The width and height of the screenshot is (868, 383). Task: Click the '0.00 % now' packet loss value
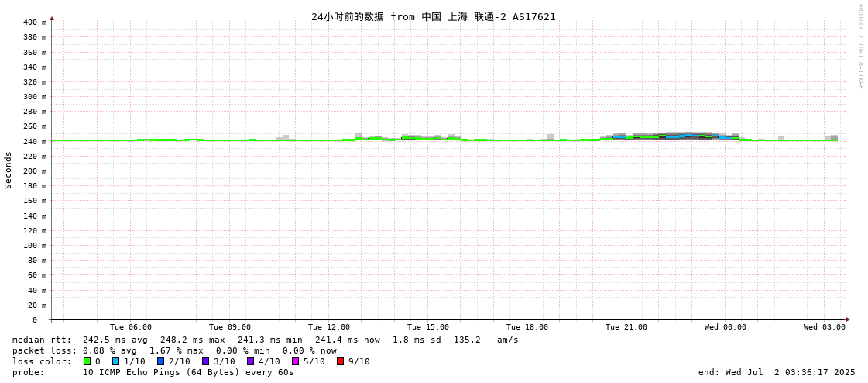310,351
